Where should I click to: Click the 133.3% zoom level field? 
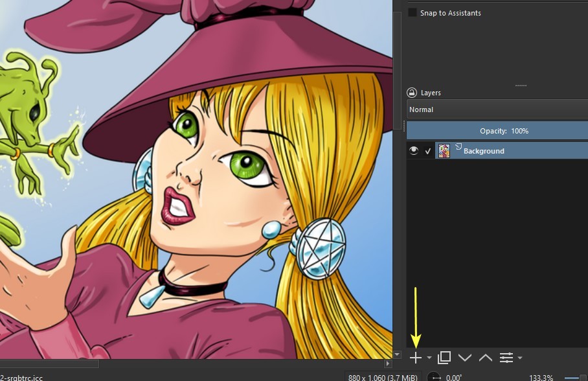[541, 377]
